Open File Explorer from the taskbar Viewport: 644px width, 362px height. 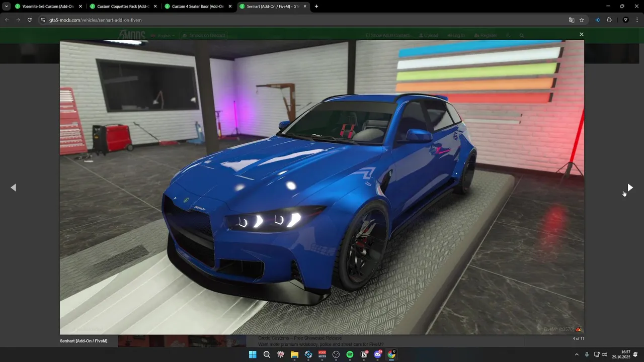tap(294, 354)
